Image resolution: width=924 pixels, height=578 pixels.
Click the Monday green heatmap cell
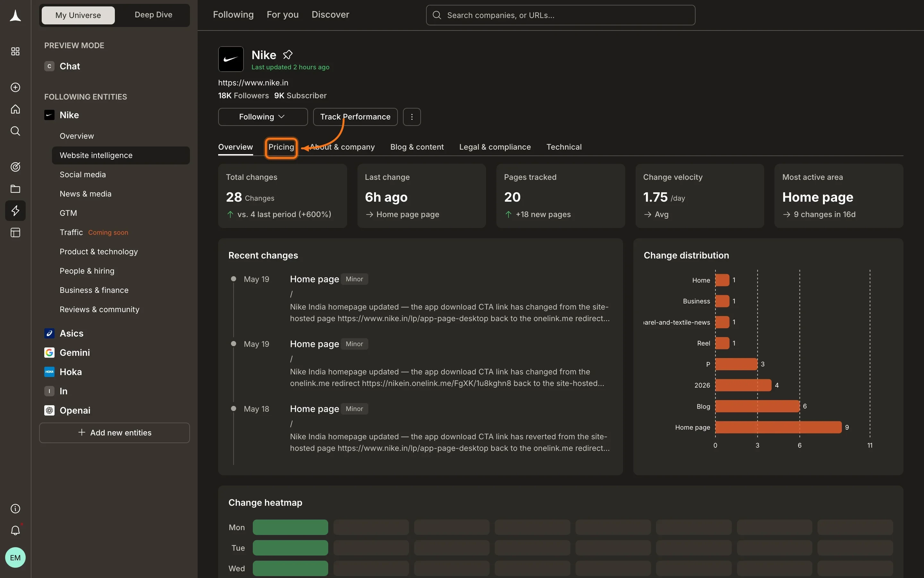290,528
